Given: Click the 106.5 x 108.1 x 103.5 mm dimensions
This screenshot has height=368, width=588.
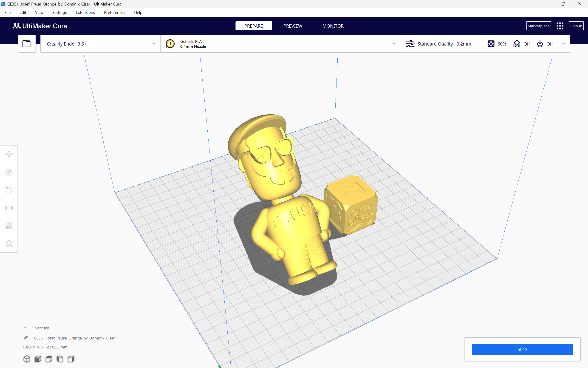Looking at the screenshot, I should point(45,347).
